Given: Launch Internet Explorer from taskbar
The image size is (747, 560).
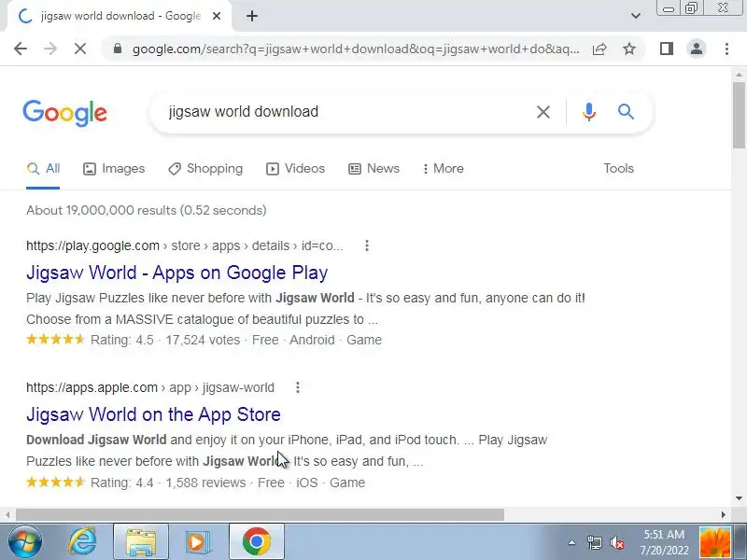Looking at the screenshot, I should [x=82, y=541].
